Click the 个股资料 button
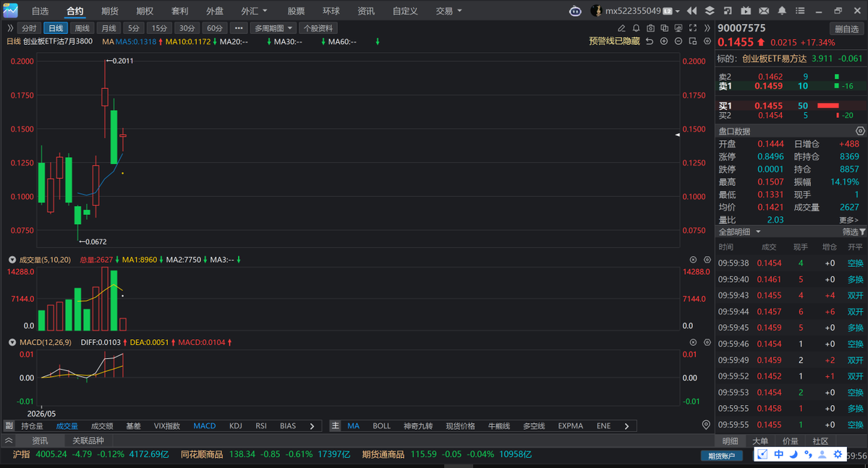 (x=318, y=28)
